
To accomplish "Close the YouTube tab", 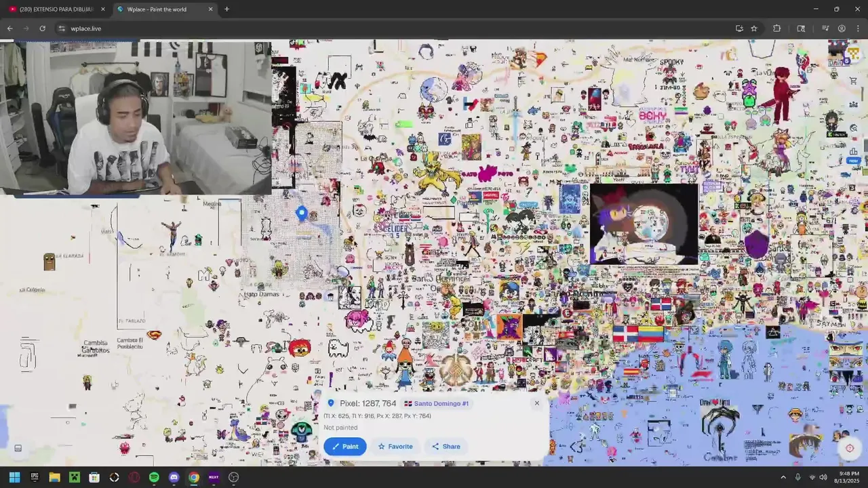I will 103,9.
